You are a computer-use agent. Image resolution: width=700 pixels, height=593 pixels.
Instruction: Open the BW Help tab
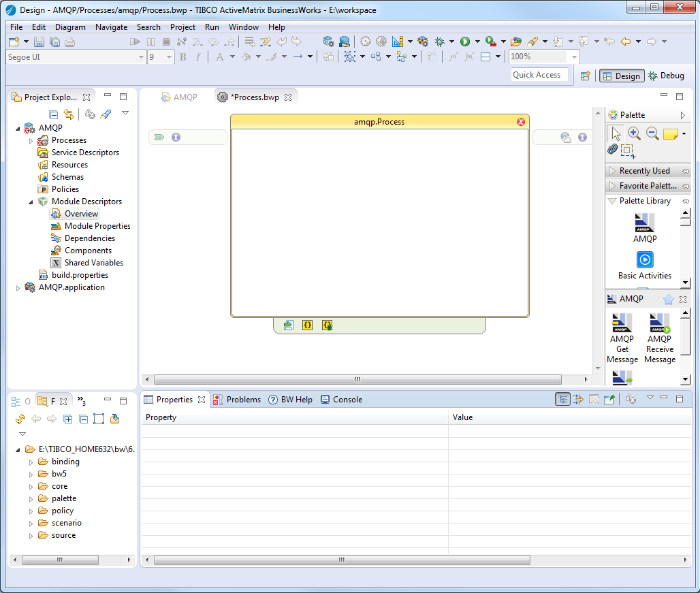click(x=290, y=400)
